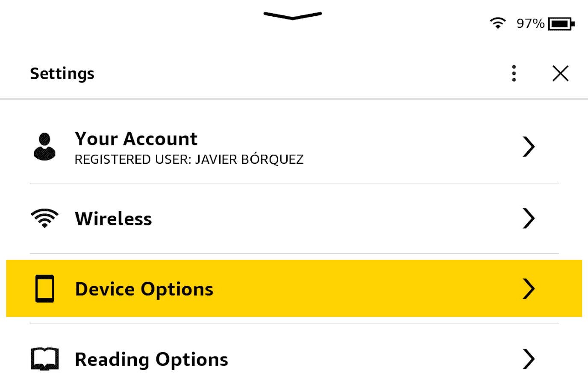Screen dimensions: 588x392
Task: Select the highlighted Device Options label
Action: point(144,289)
